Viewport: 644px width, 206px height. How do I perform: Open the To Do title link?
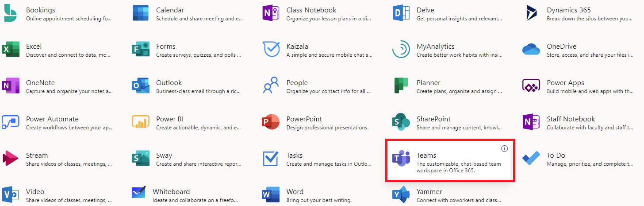coord(556,155)
